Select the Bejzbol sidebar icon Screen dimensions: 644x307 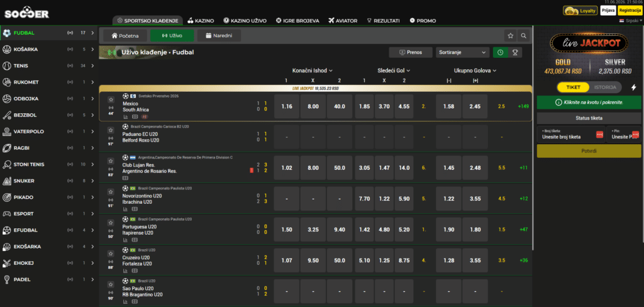coord(6,115)
